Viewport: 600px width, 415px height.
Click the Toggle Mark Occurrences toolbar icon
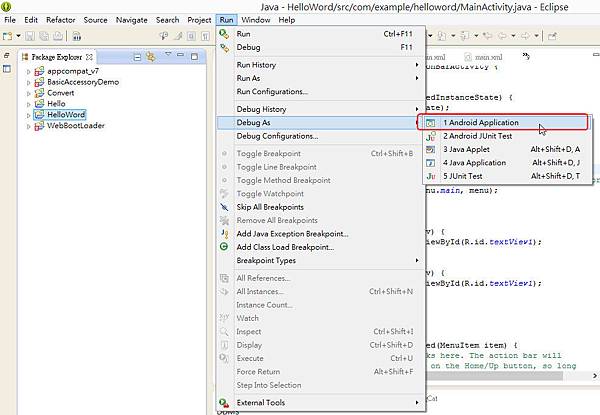pos(178,36)
